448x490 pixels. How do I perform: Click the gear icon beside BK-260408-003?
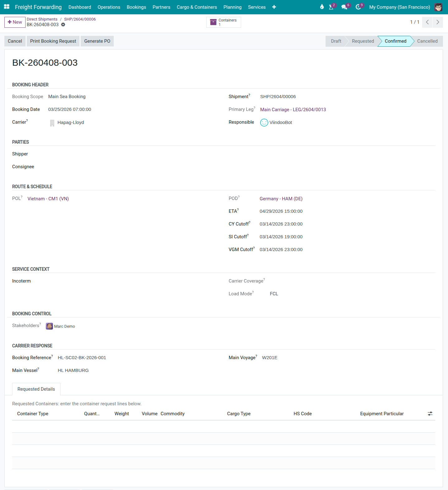click(x=63, y=25)
